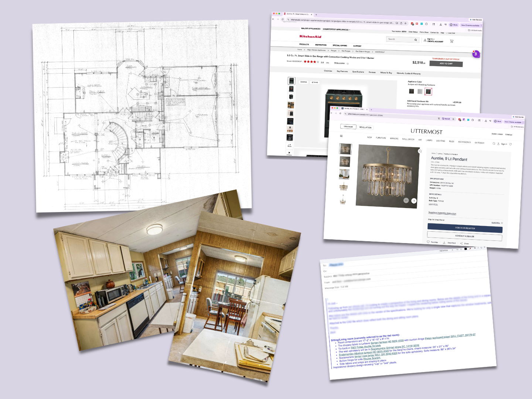Open the LIGHTING menu on Uttermost

tap(441, 141)
